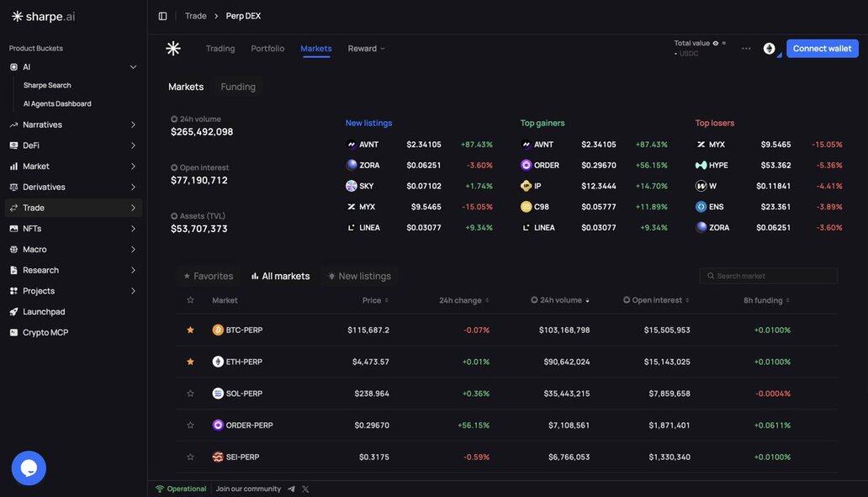Sort table by 24h volume column
This screenshot has width=868, height=497.
click(x=560, y=300)
